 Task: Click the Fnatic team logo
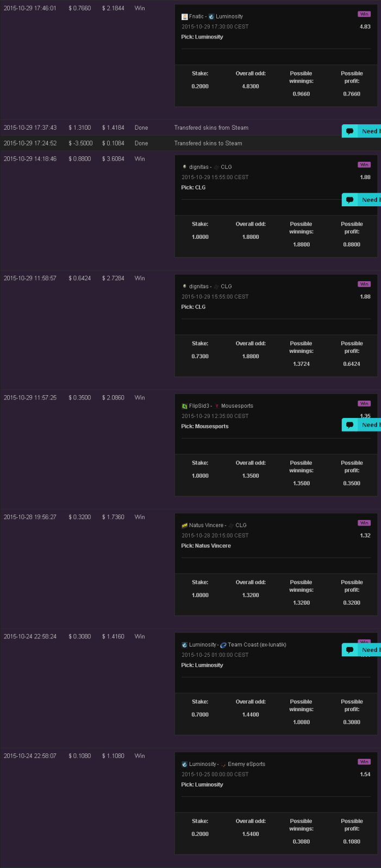(x=184, y=17)
